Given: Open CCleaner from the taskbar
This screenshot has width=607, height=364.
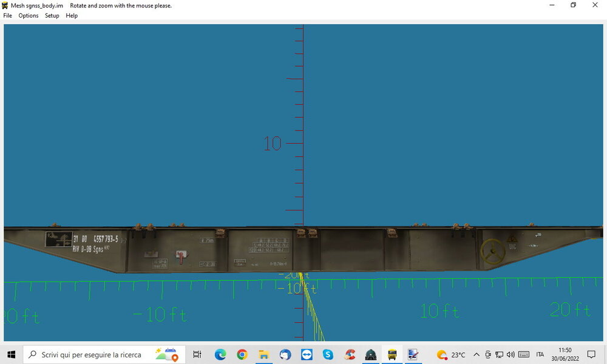Looking at the screenshot, I should (x=350, y=354).
